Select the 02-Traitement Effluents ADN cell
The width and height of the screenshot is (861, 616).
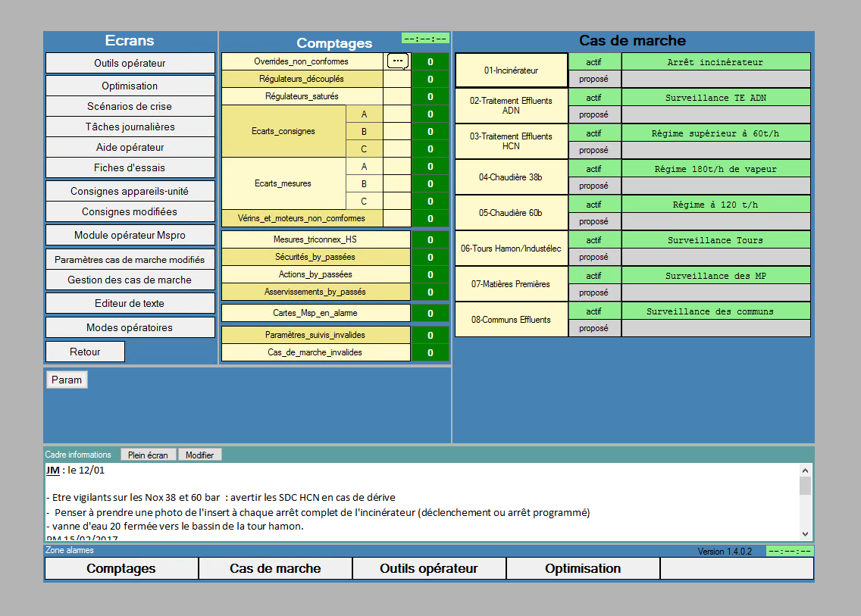(511, 105)
